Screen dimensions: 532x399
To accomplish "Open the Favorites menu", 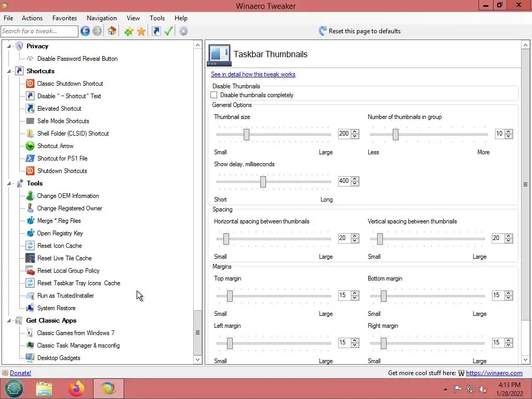I will pos(64,18).
